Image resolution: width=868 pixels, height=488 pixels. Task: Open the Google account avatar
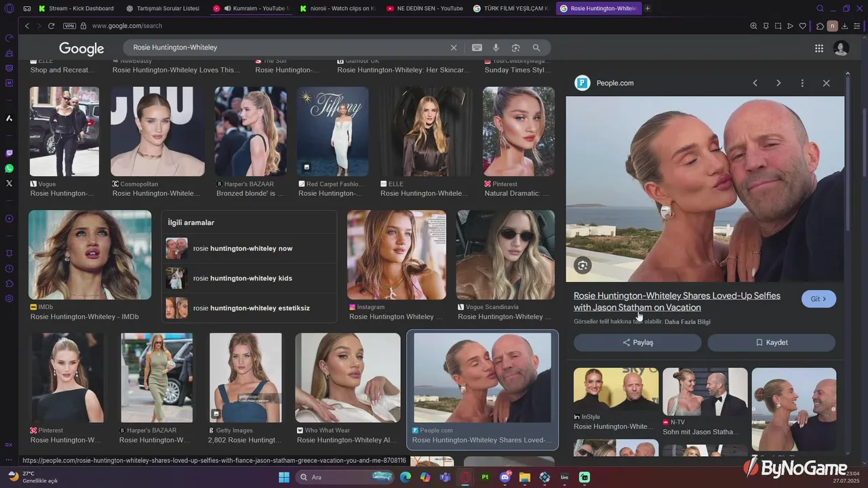pyautogui.click(x=841, y=48)
